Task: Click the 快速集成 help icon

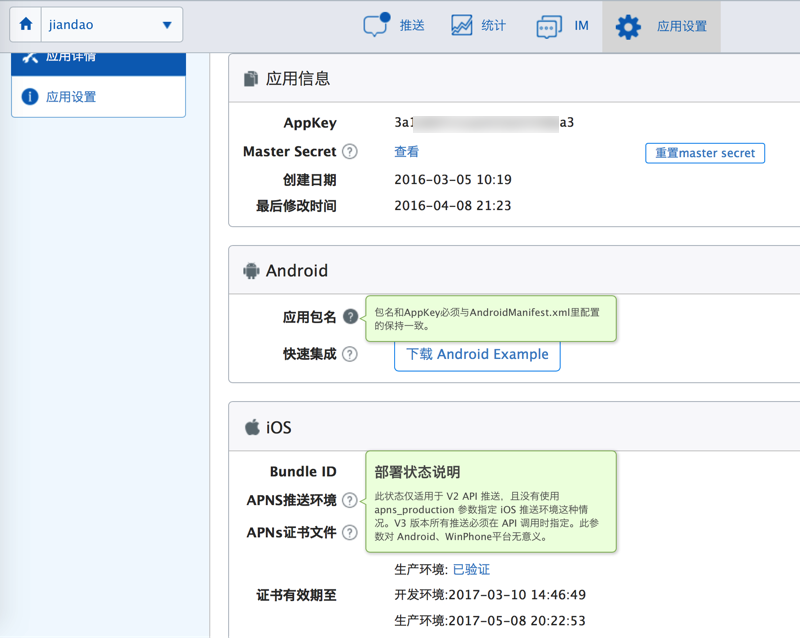Action: 349,354
